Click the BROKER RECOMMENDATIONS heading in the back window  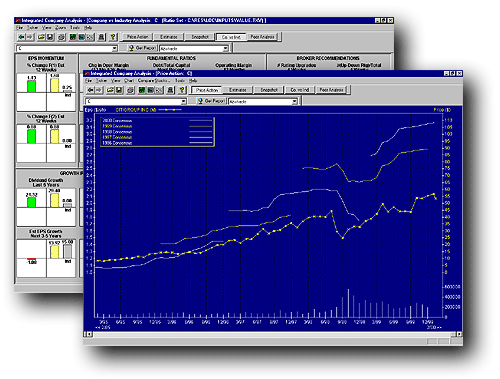[328, 58]
